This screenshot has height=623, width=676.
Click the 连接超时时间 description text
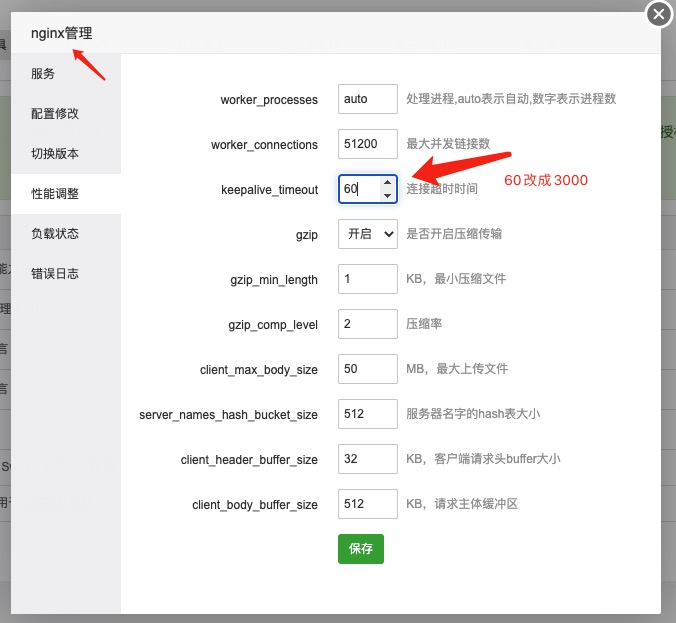tap(442, 189)
